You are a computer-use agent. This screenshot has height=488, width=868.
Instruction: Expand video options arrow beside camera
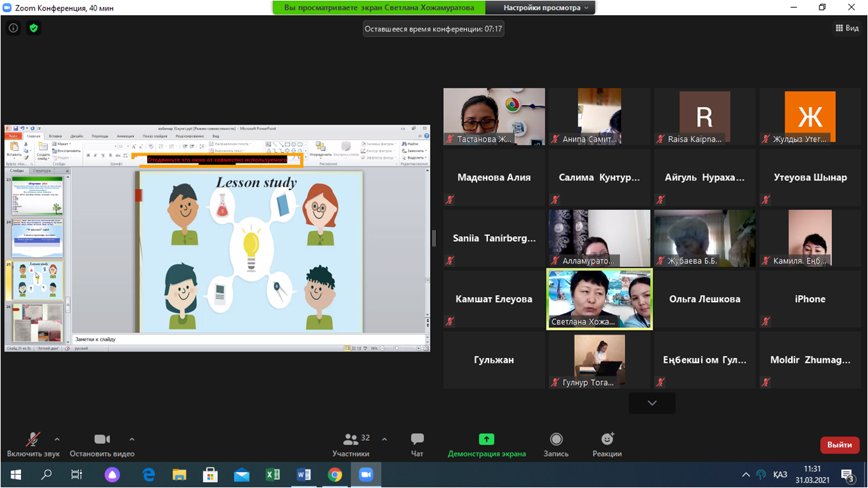click(x=132, y=439)
